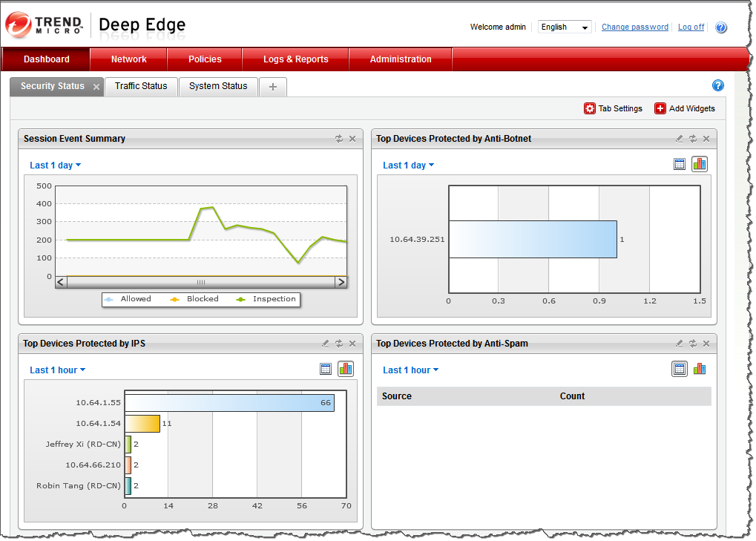Open the English language dropdown
The image size is (756, 541).
pos(565,27)
